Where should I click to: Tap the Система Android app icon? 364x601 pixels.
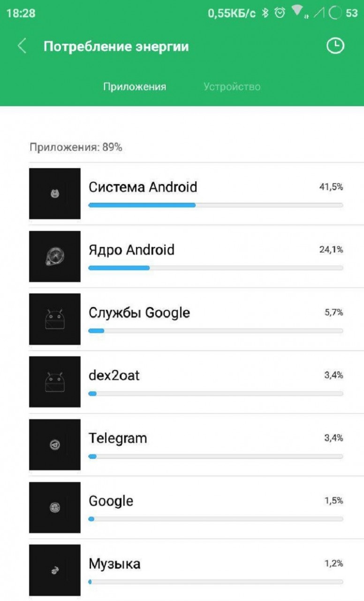[55, 193]
